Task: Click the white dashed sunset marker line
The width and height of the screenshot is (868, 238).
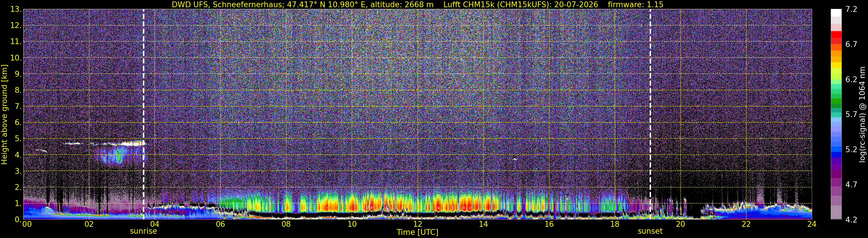Action: (x=650, y=114)
